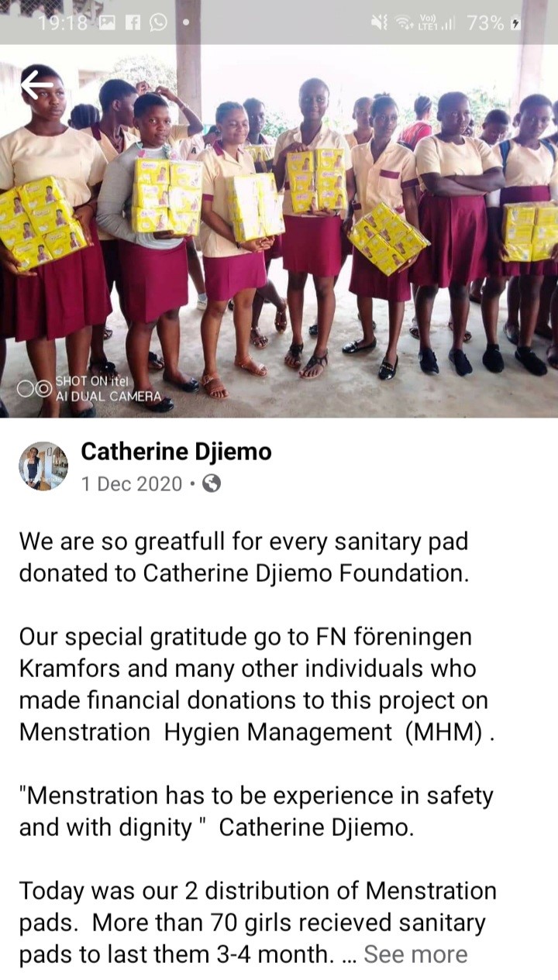Tap the 19:18 clock in status bar
This screenshot has height=980, width=558.
(x=63, y=23)
